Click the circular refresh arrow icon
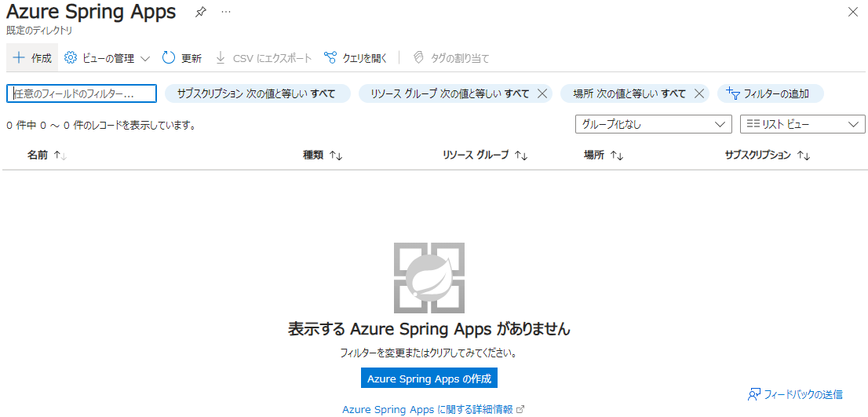The height and width of the screenshot is (417, 868). coord(169,57)
